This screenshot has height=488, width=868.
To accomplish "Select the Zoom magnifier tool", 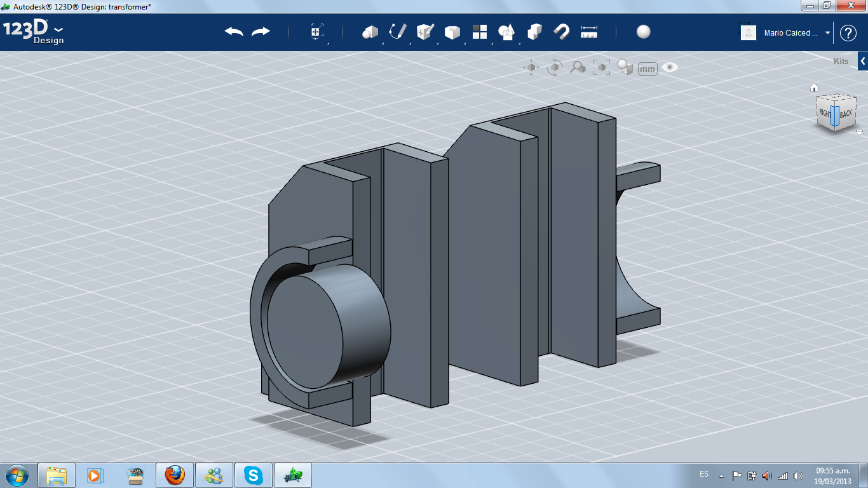I will tap(578, 67).
